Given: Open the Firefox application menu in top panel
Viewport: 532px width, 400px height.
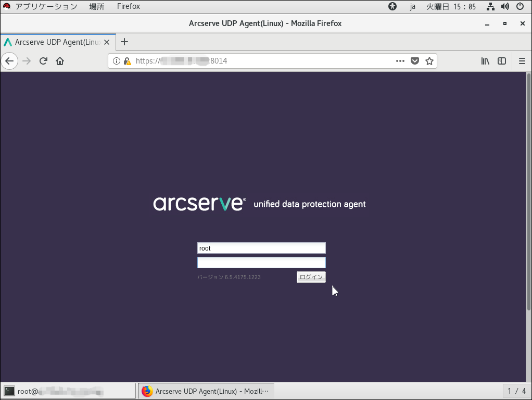Looking at the screenshot, I should tap(128, 6).
